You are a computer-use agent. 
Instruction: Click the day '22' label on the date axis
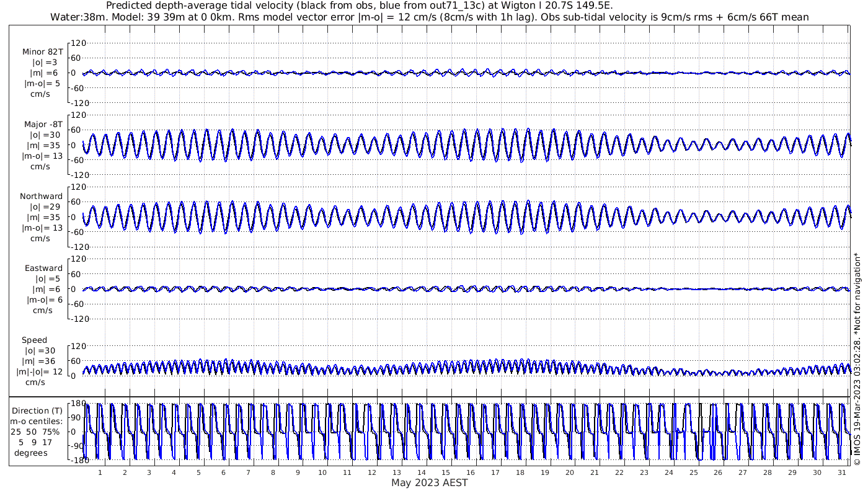[619, 472]
